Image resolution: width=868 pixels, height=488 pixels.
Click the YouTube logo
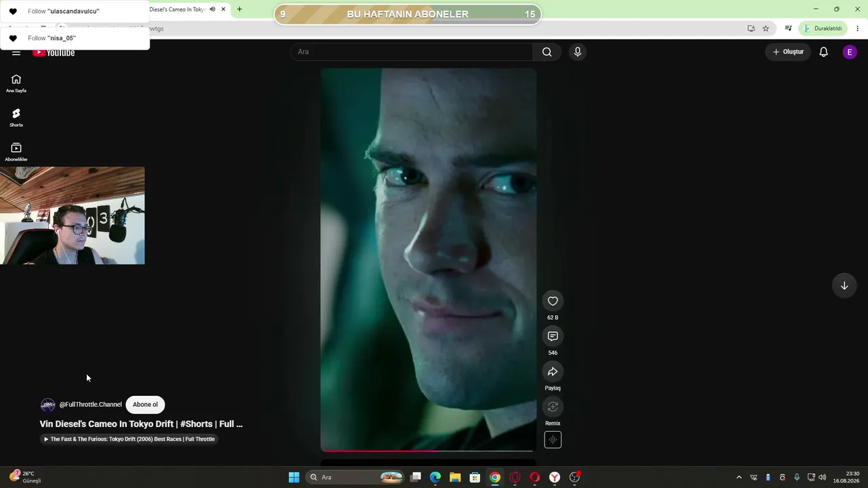point(54,53)
